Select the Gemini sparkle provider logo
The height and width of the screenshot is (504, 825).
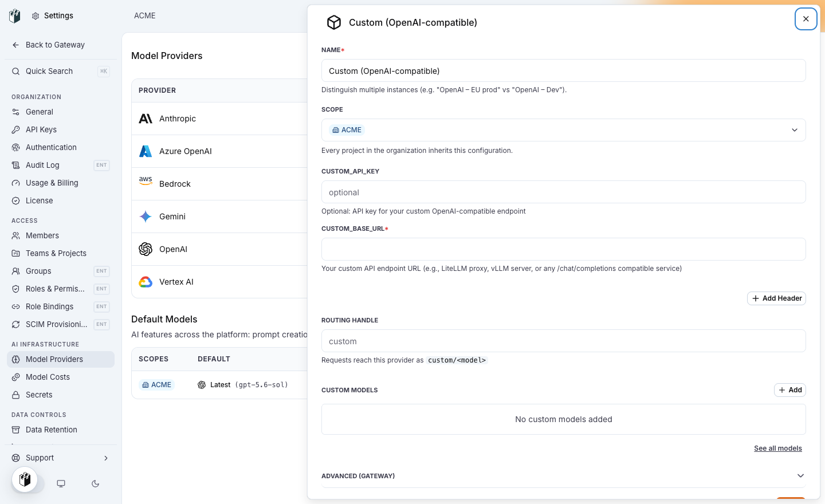click(x=146, y=216)
